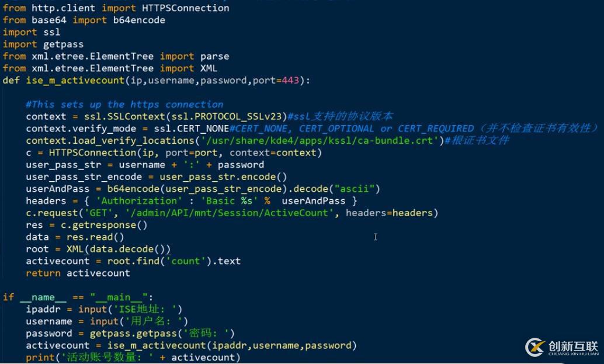
Task: Click b64encode on the base64 import line
Action: 139,20
